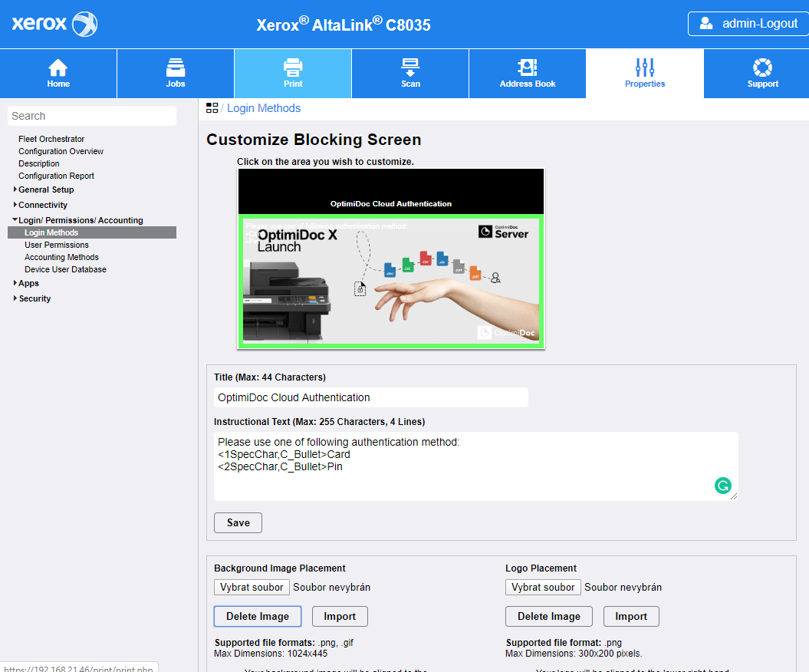Click the Title input field

pos(371,397)
